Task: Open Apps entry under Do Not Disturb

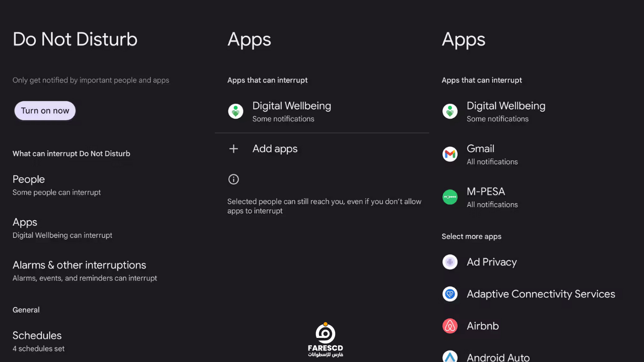Action: 107,228
